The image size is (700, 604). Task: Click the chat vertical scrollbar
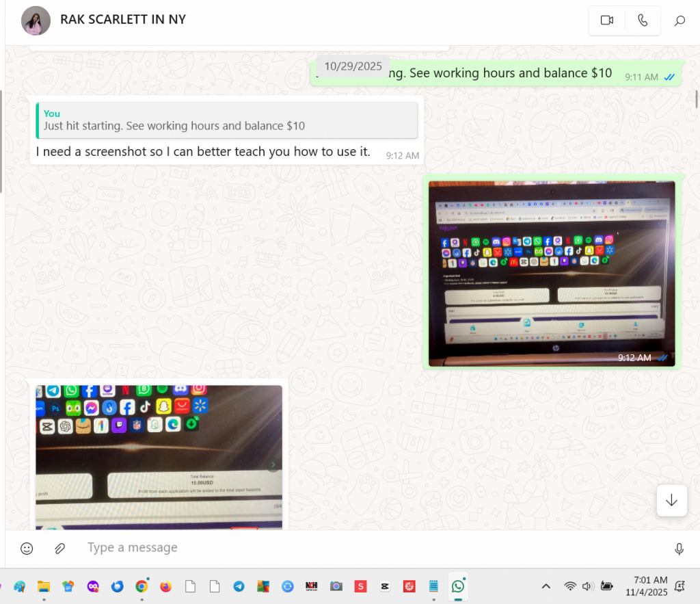(x=696, y=99)
